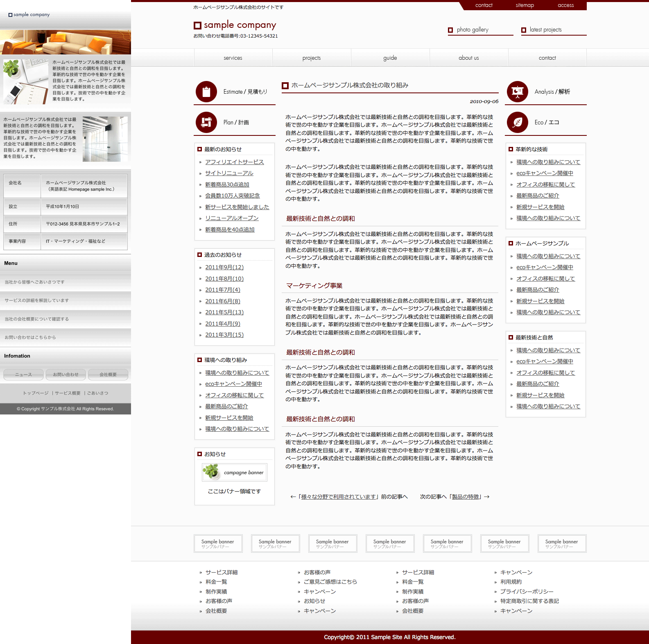
Task: Open the プライバシーポリシー footer link
Action: click(527, 592)
